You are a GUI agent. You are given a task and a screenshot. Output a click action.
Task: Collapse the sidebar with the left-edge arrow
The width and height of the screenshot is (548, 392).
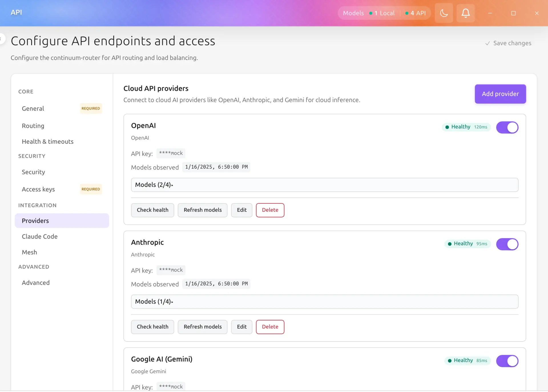click(x=1, y=39)
